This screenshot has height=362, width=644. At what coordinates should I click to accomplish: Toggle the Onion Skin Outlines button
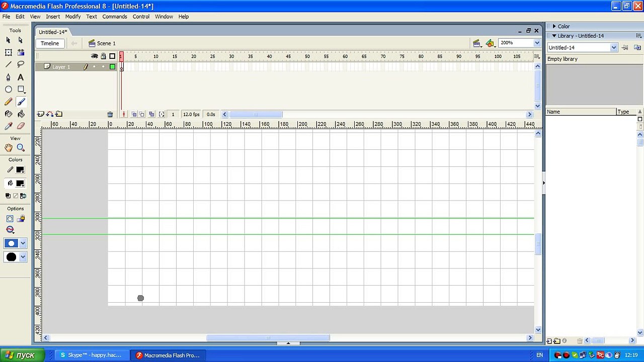click(142, 115)
